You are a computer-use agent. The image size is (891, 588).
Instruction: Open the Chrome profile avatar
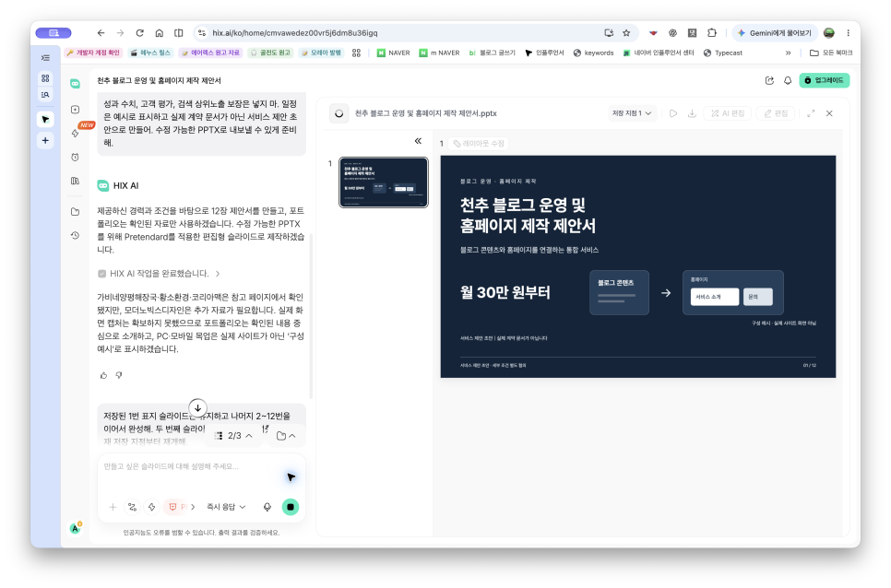829,33
